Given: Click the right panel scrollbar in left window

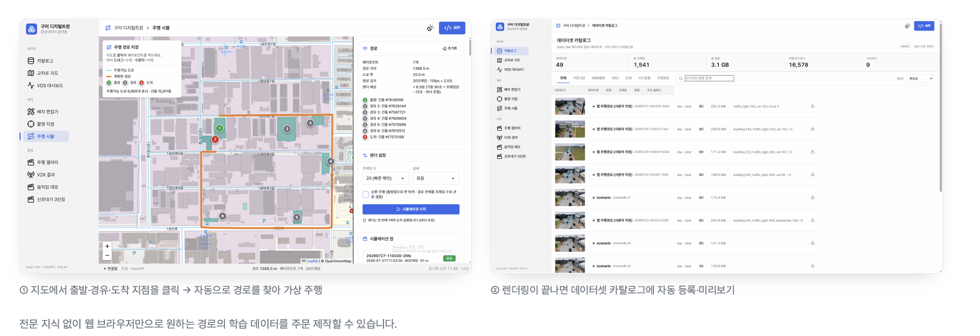Looking at the screenshot, I should 470,47.
